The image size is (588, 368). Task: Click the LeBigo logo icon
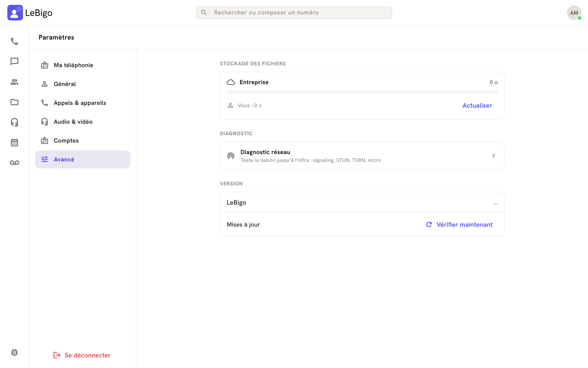[x=15, y=13]
